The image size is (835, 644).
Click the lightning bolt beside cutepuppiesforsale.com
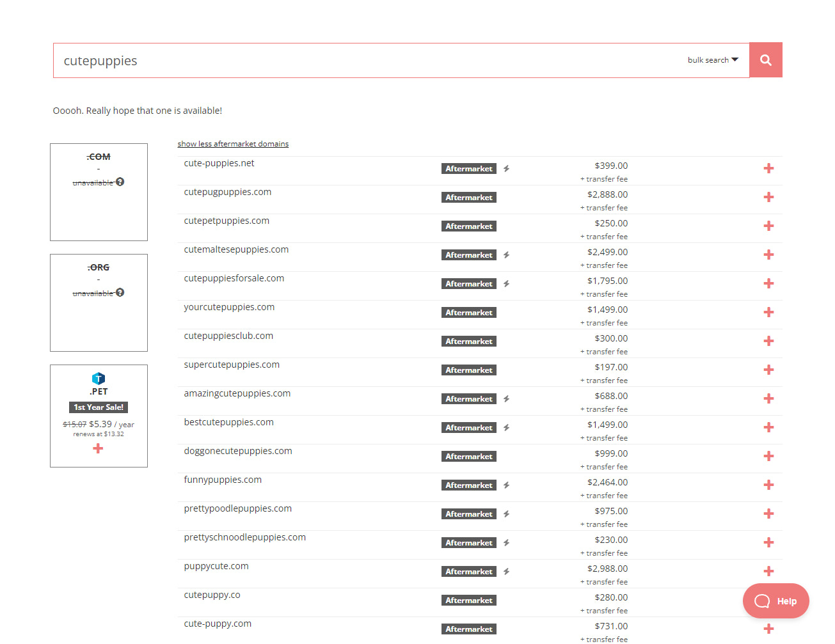pos(506,283)
